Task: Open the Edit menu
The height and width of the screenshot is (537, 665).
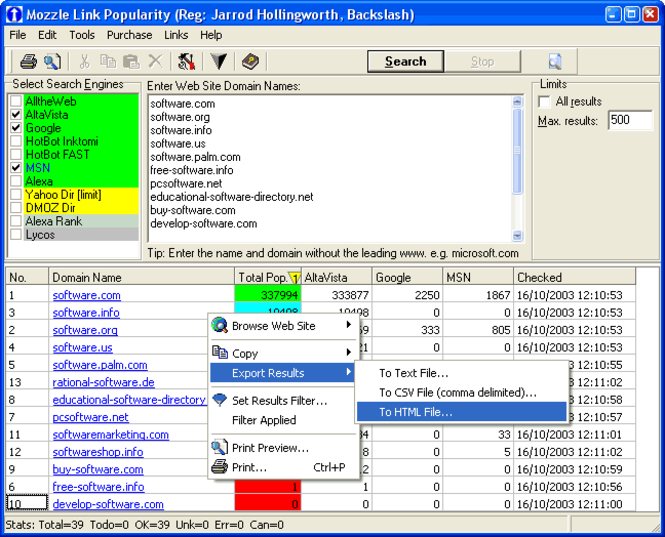Action: tap(47, 35)
